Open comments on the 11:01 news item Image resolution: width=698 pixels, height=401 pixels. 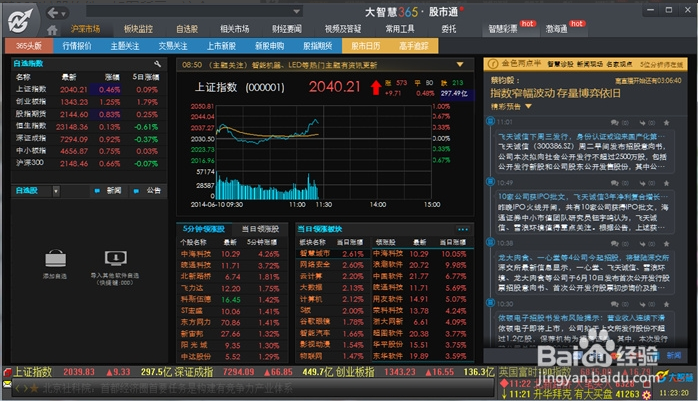pyautogui.click(x=615, y=122)
